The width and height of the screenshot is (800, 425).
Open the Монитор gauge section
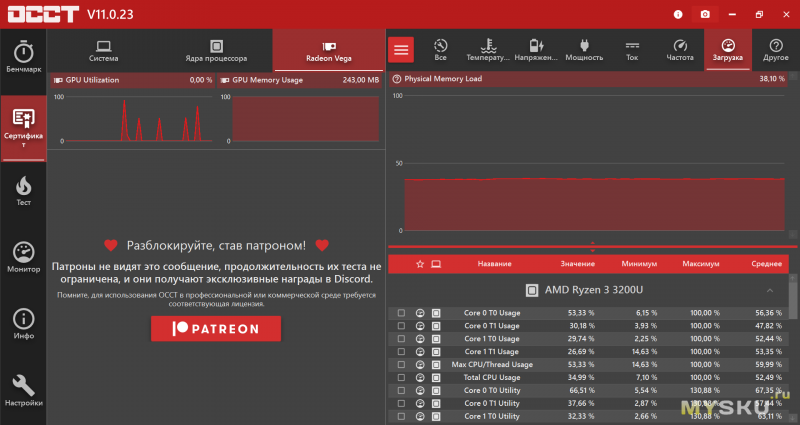(x=23, y=258)
